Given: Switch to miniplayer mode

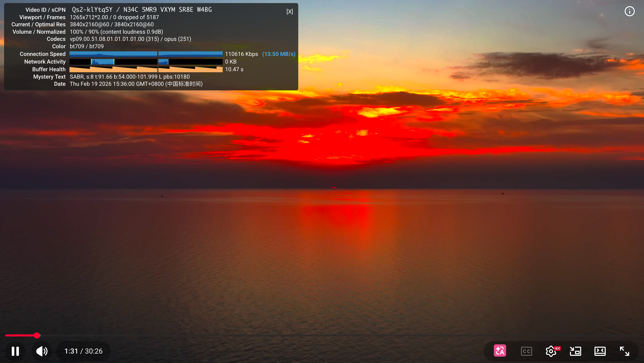Looking at the screenshot, I should (575, 351).
